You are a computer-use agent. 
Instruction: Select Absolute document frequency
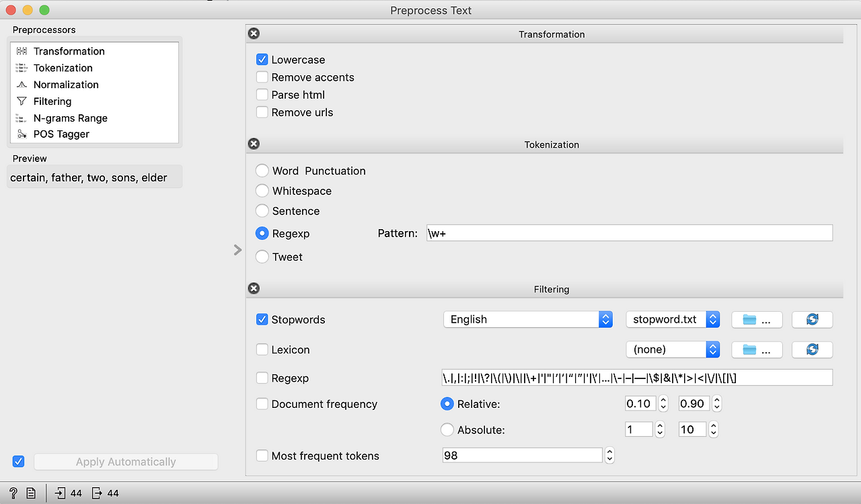pyautogui.click(x=447, y=429)
